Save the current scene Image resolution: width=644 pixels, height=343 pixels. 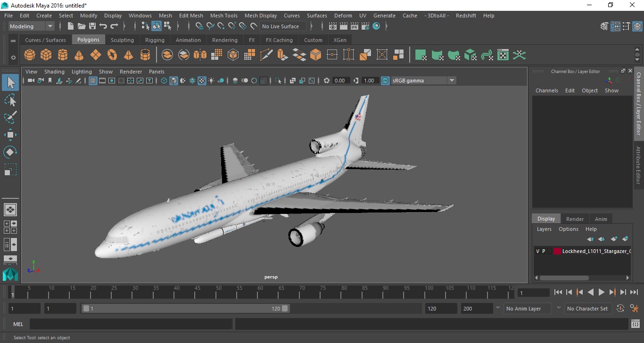[92, 26]
